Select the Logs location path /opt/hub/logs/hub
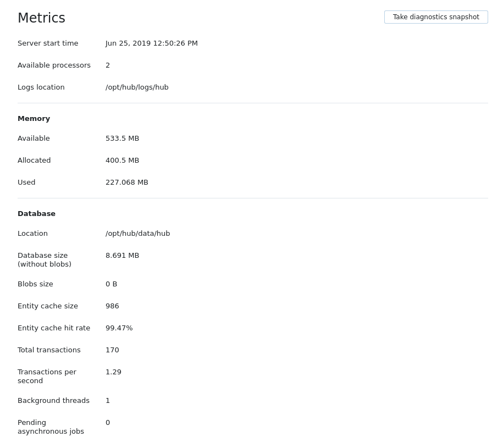Image resolution: width=503 pixels, height=448 pixels. click(x=137, y=87)
